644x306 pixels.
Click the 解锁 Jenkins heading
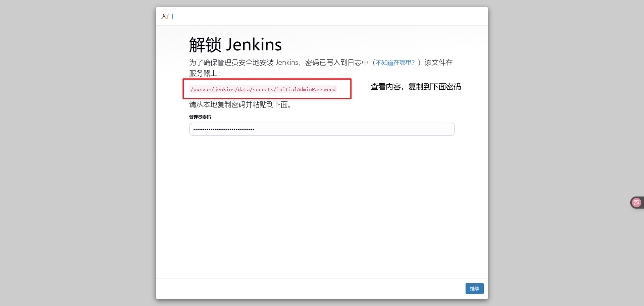click(235, 45)
